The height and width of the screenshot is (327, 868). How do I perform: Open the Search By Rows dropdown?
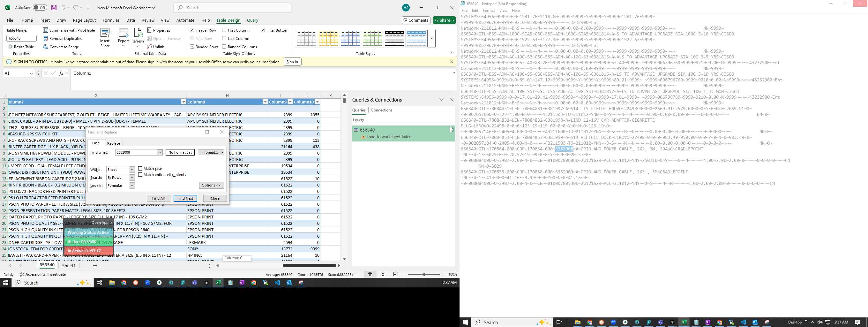click(x=132, y=178)
